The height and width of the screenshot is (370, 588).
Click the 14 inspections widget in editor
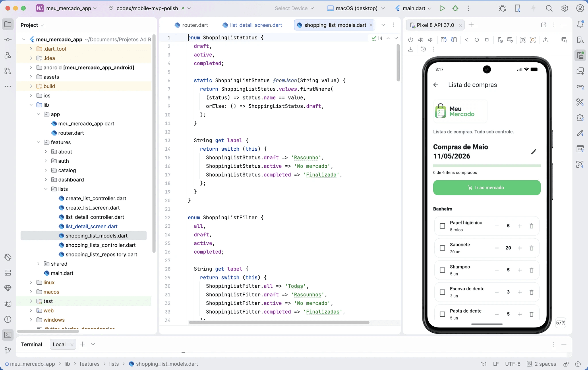pyautogui.click(x=377, y=38)
